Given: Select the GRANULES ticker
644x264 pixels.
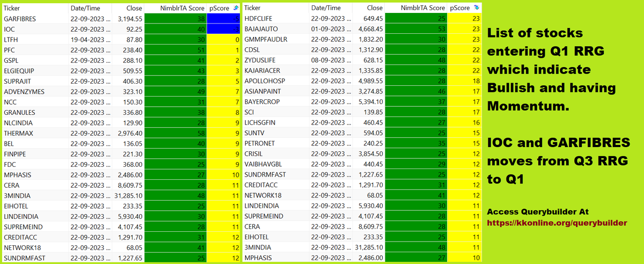Looking at the screenshot, I should 19,112.
